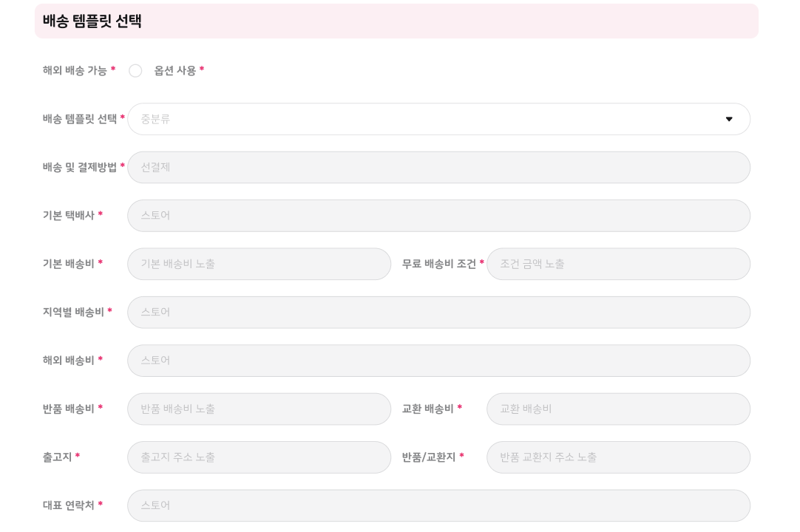The width and height of the screenshot is (800, 532).
Task: Click the 옵션 사용 label
Action: 175,71
